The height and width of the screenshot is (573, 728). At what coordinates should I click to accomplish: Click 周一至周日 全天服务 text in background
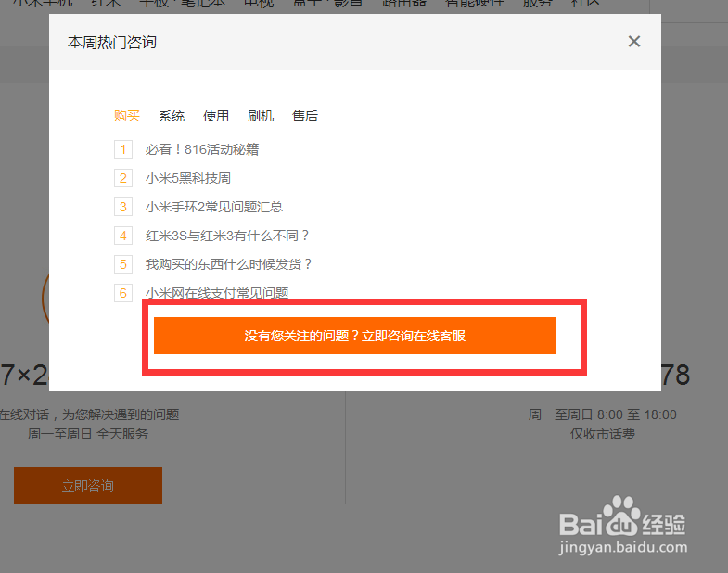pyautogui.click(x=88, y=434)
